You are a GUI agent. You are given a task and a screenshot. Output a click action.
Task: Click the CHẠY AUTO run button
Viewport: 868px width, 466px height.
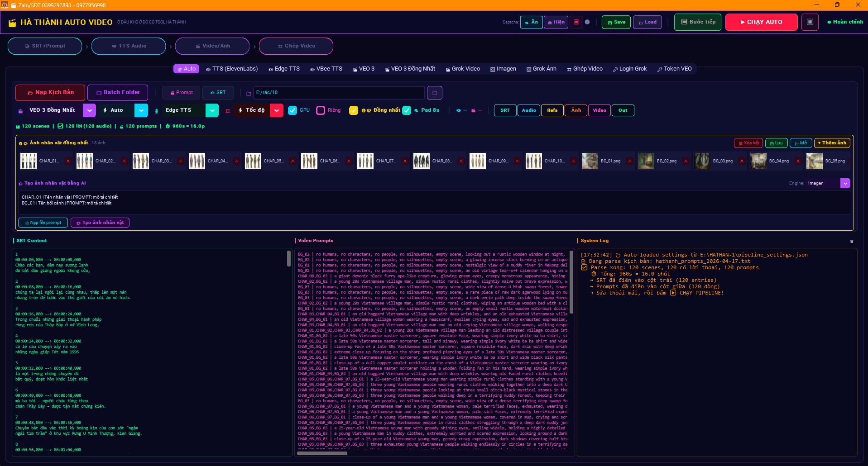coord(761,22)
